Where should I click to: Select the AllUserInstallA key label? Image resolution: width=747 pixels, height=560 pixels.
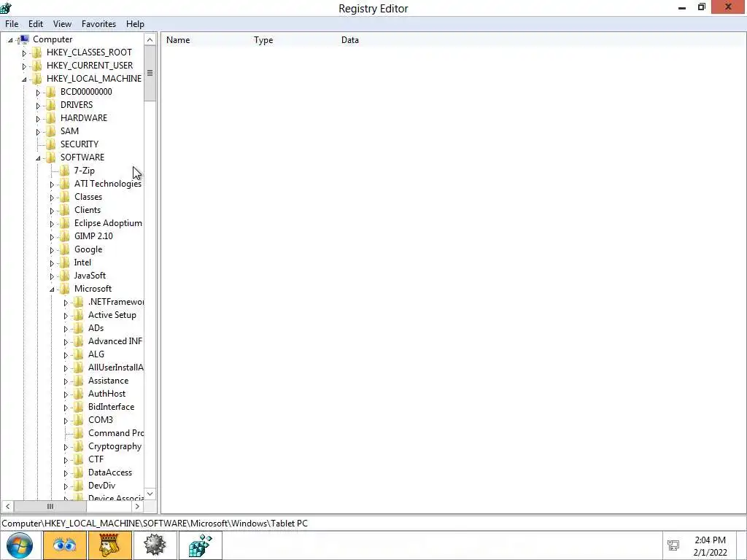(x=116, y=367)
